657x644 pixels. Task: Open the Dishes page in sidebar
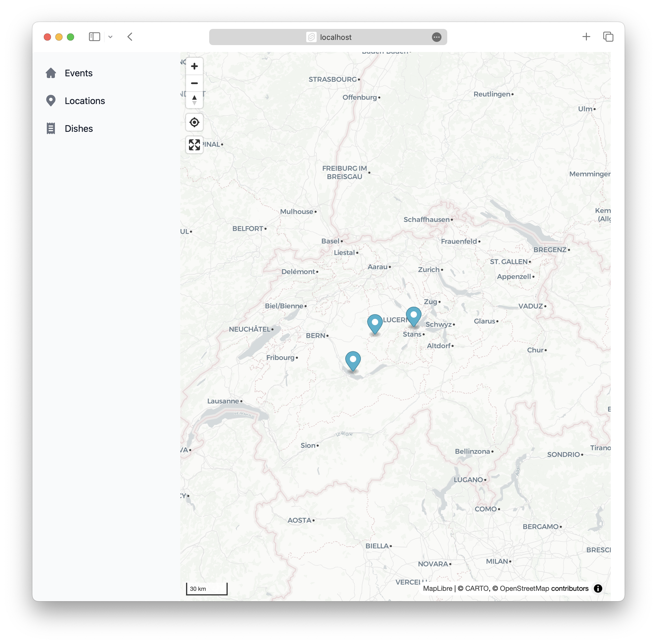pyautogui.click(x=79, y=129)
